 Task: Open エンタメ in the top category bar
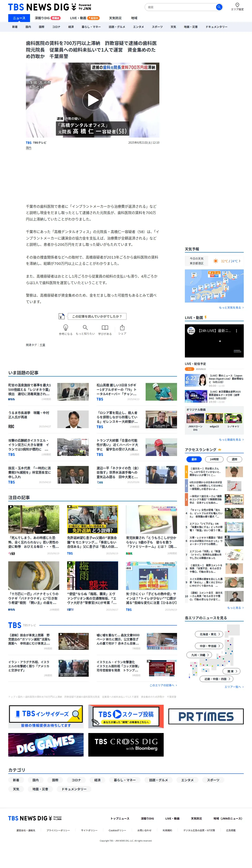pyautogui.click(x=139, y=27)
